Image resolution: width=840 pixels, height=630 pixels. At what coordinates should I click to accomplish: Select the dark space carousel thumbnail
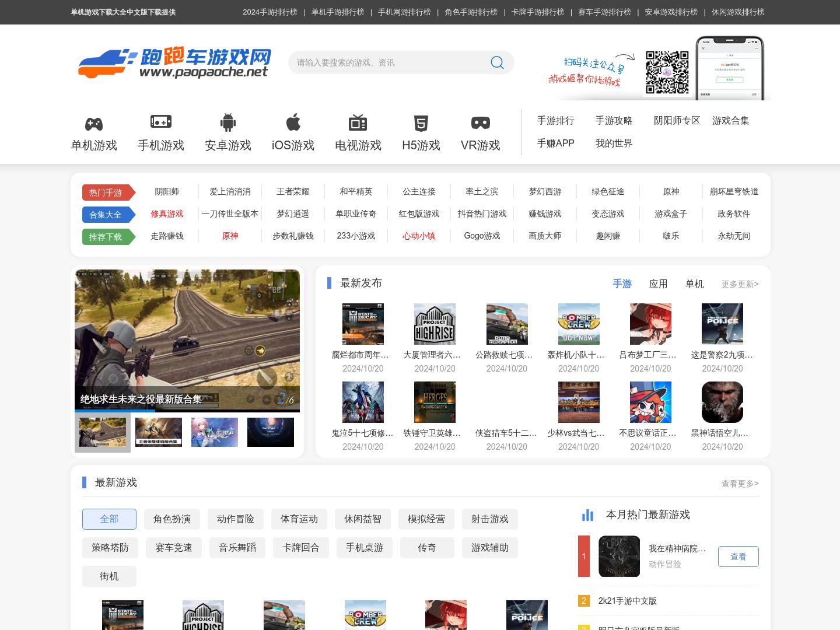[271, 432]
